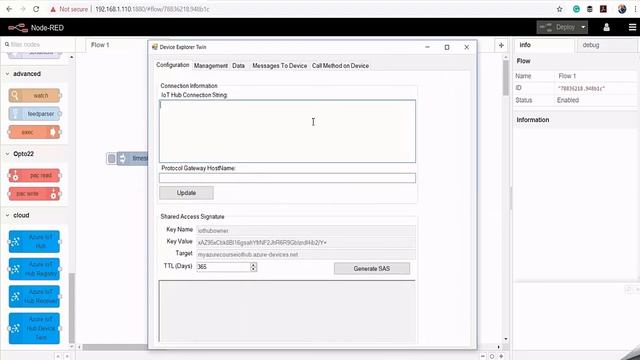Click the Update button
Screen dimensions: 640x360
pyautogui.click(x=186, y=193)
